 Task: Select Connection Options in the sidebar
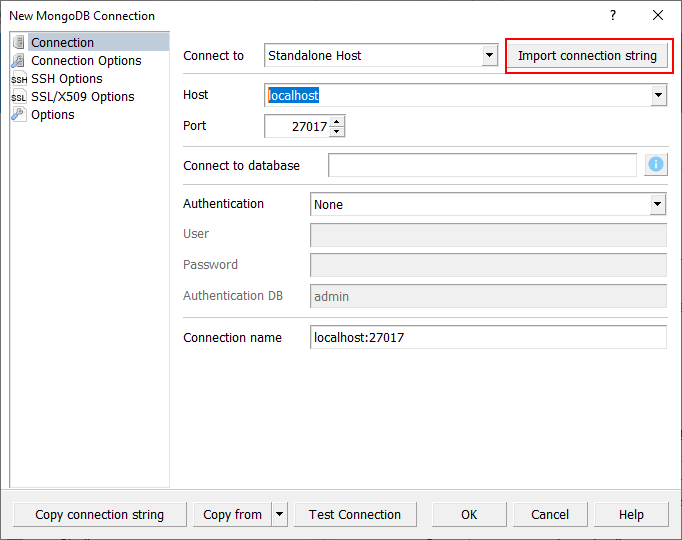pos(86,60)
